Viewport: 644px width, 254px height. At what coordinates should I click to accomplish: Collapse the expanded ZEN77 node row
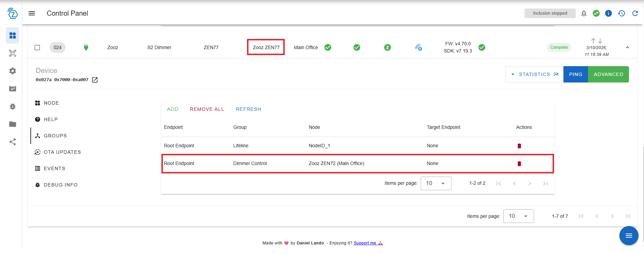coord(627,47)
